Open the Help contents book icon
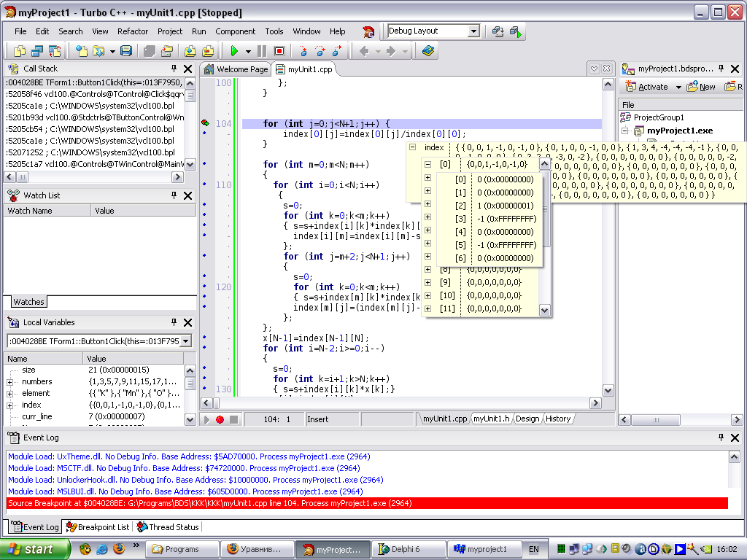The image size is (747, 560). [428, 51]
